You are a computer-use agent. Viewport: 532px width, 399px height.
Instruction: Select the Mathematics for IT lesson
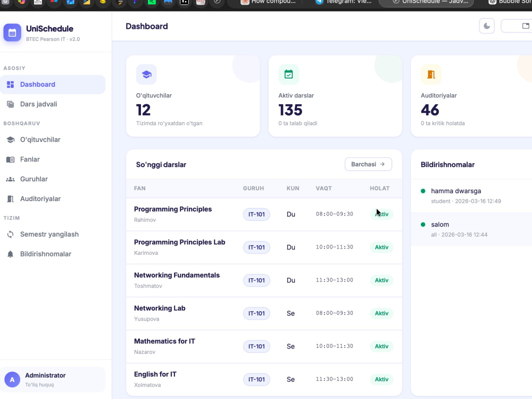264,346
